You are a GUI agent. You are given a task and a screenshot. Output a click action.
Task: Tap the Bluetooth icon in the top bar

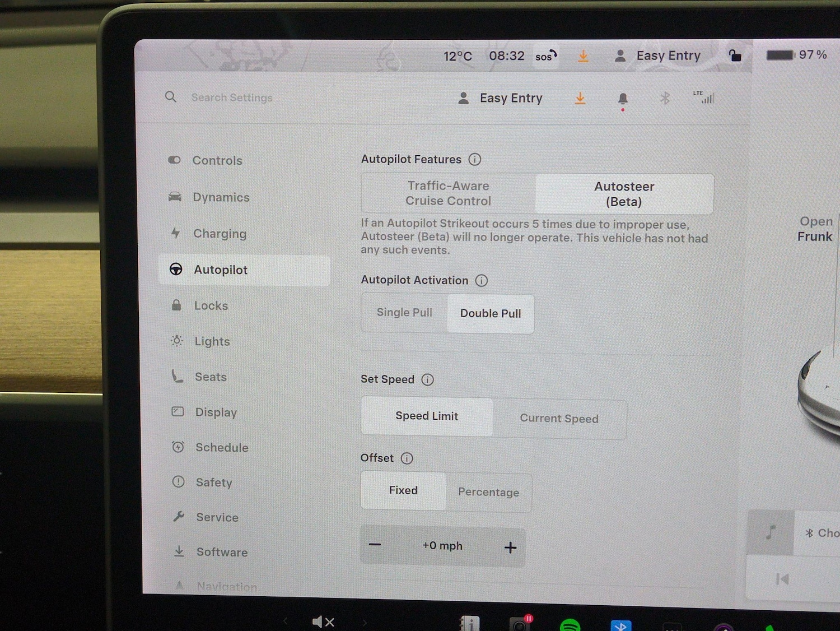(x=665, y=98)
